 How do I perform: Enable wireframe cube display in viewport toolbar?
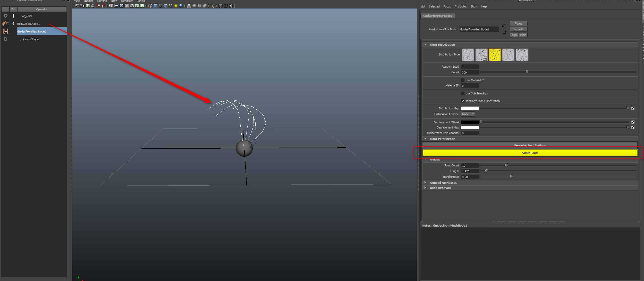150,6
